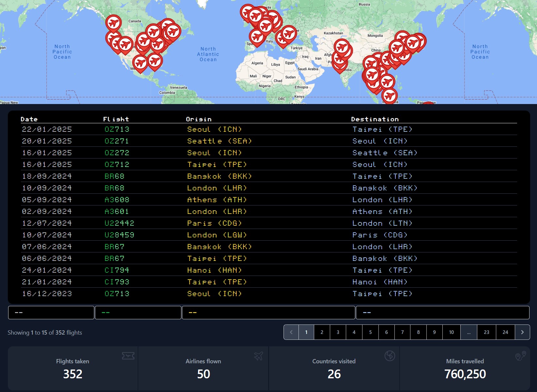Open page 9 of flights
The height and width of the screenshot is (392, 537).
click(x=434, y=332)
